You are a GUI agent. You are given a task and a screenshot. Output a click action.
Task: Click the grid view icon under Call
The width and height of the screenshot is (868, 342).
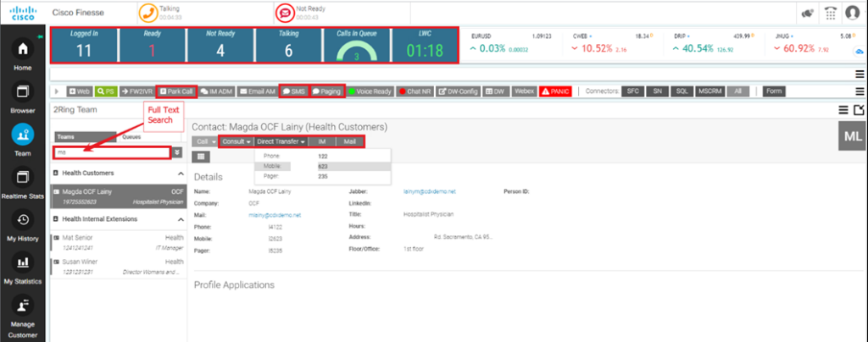(x=200, y=157)
